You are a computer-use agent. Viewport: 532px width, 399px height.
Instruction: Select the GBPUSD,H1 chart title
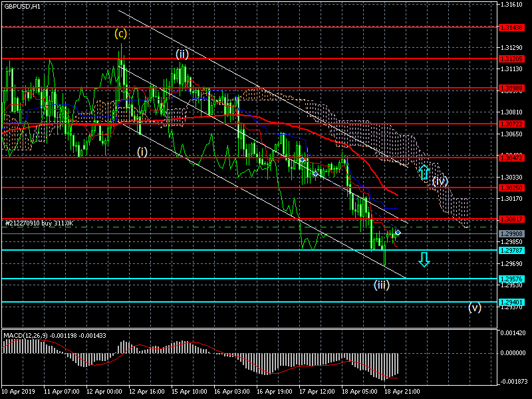22,7
